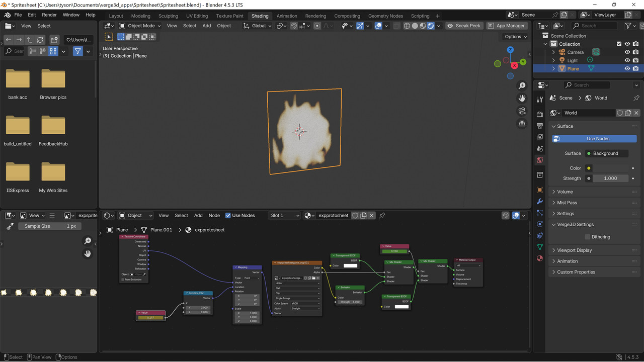Click the Z axis on navigation gizmo

click(510, 50)
